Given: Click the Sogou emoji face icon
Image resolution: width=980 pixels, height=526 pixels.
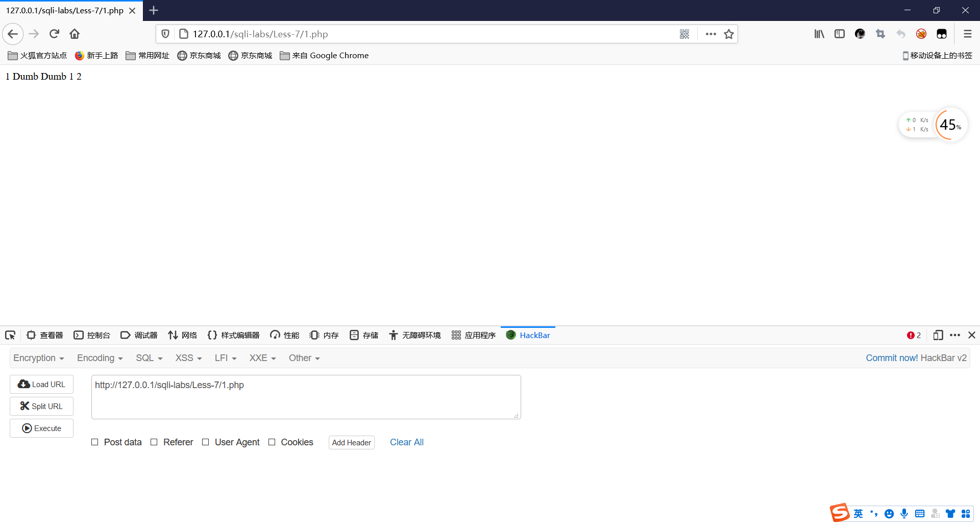Looking at the screenshot, I should 889,514.
